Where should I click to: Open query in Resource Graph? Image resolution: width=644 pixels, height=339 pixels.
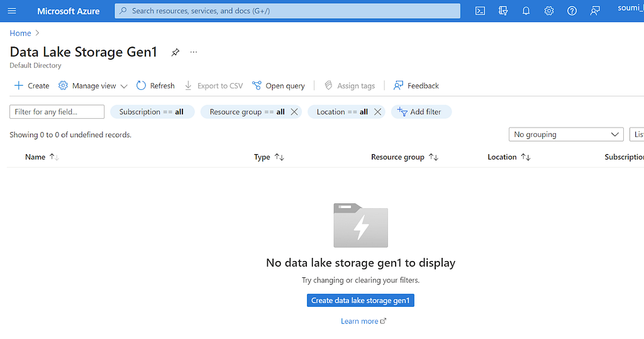click(x=279, y=86)
